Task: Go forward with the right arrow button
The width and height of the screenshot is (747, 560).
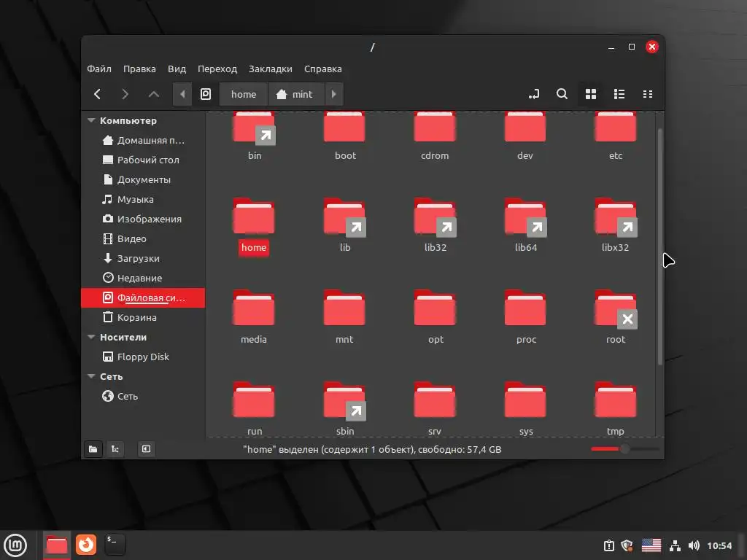Action: (125, 94)
